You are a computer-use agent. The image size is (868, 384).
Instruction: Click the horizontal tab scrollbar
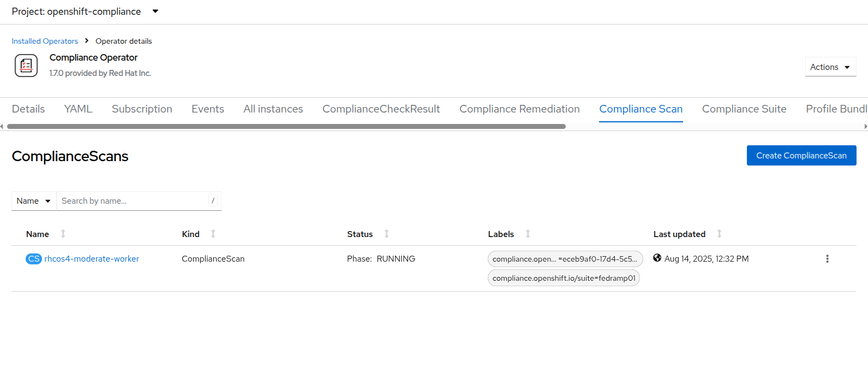(286, 127)
